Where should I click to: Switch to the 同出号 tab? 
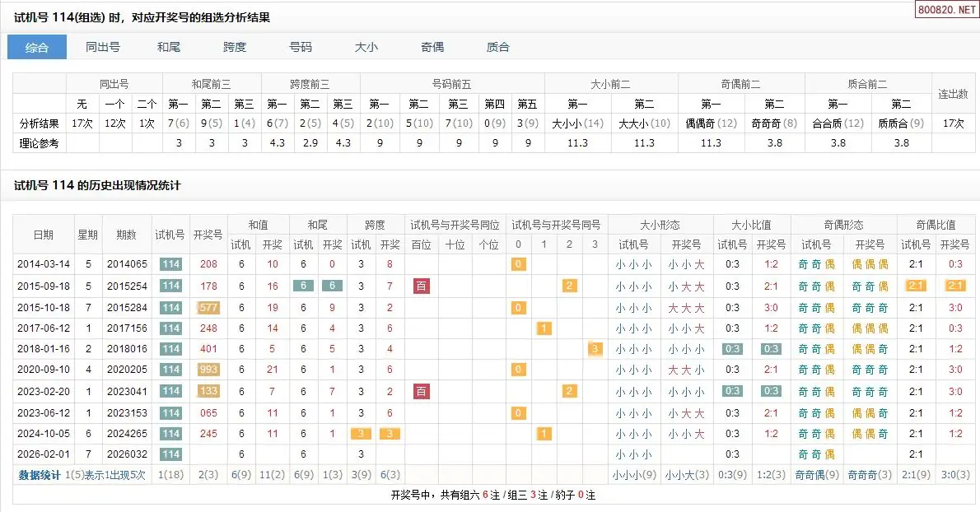[103, 47]
